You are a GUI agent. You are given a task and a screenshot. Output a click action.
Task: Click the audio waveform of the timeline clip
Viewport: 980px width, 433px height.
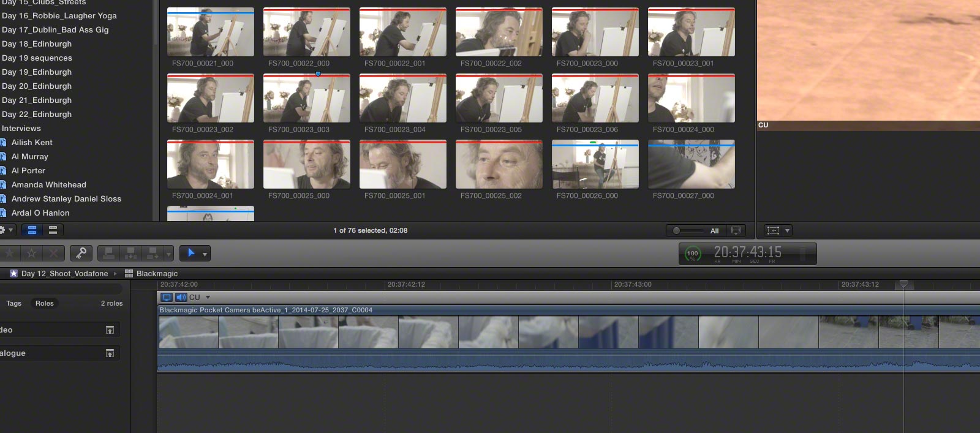[x=568, y=363]
